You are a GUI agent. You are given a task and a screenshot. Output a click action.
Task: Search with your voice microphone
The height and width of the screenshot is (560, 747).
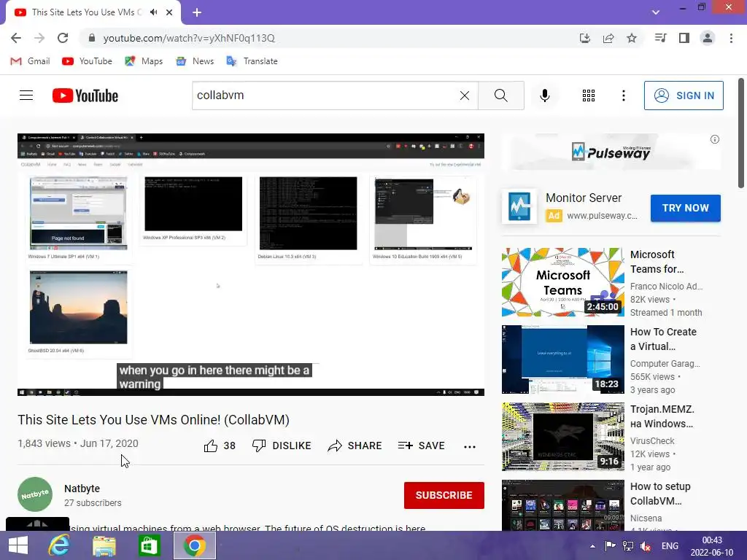click(x=544, y=96)
